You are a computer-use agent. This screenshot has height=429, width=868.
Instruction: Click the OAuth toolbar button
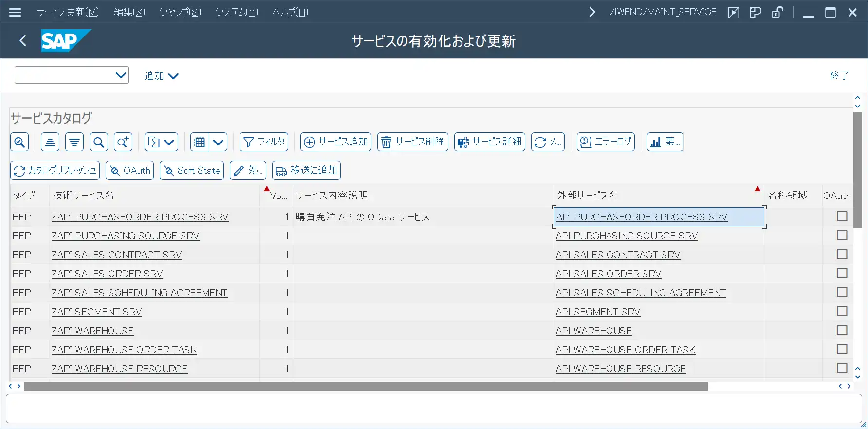[129, 171]
